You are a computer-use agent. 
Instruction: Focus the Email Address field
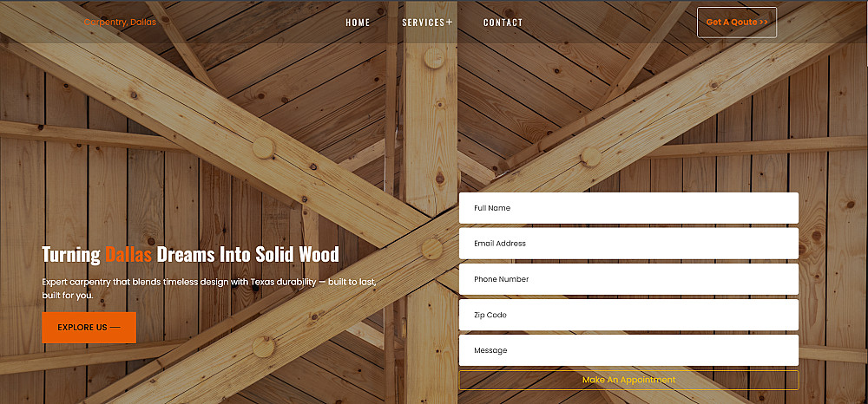628,243
